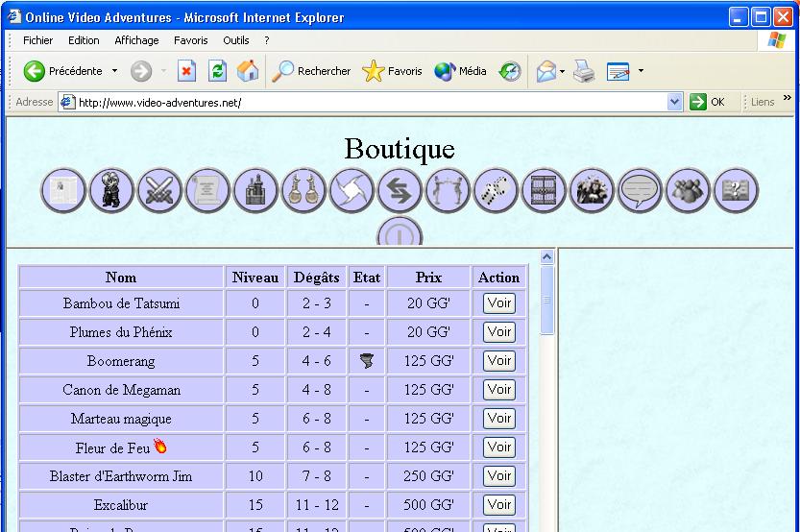
Task: Refresh the current page
Action: 217,71
